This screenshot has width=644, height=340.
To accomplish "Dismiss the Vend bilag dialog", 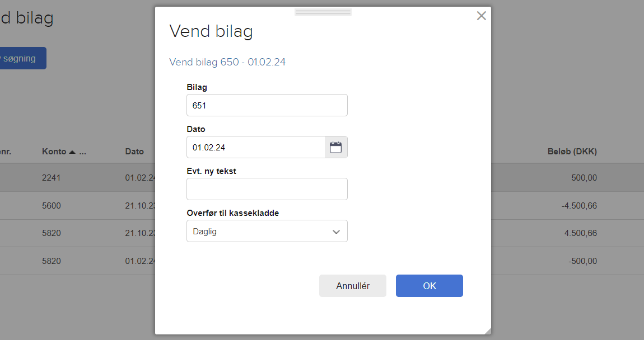I will pos(481,16).
